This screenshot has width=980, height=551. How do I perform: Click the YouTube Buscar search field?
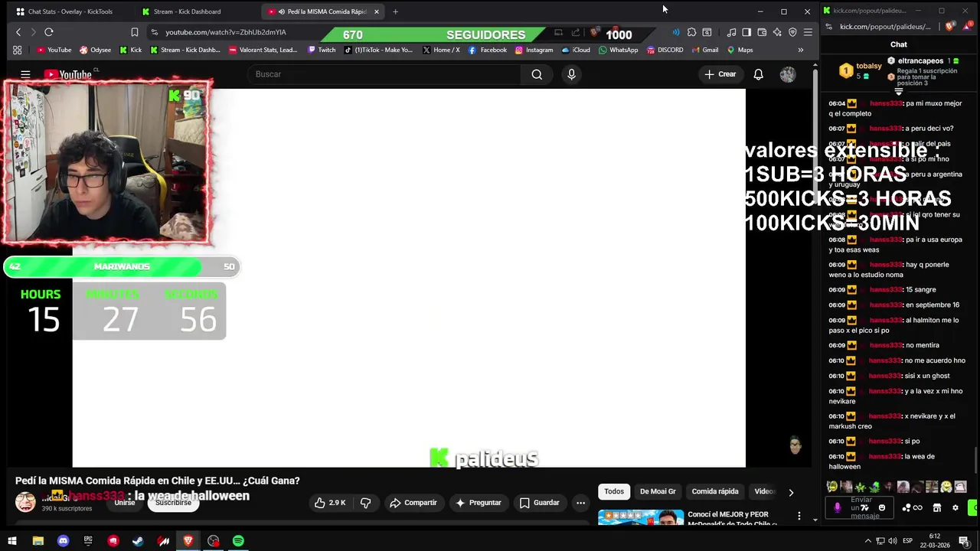coord(384,74)
